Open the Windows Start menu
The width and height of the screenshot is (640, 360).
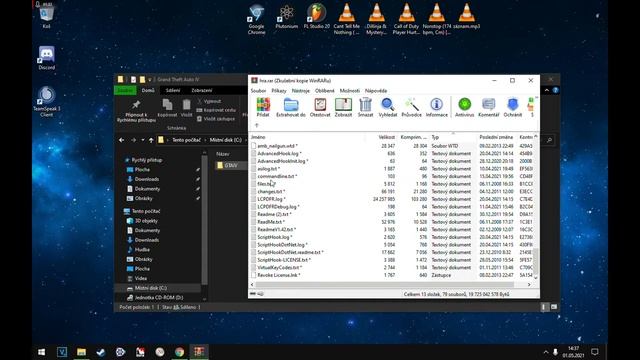pyautogui.click(x=42, y=352)
